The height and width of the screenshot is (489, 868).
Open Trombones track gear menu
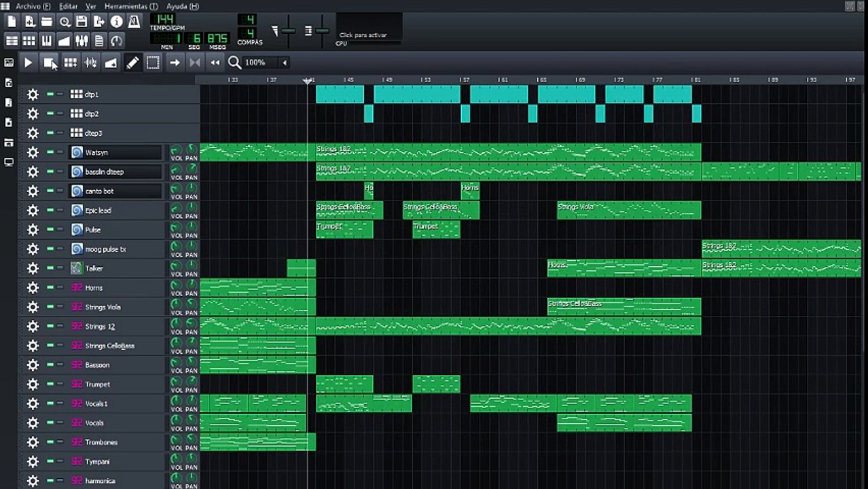click(x=33, y=442)
